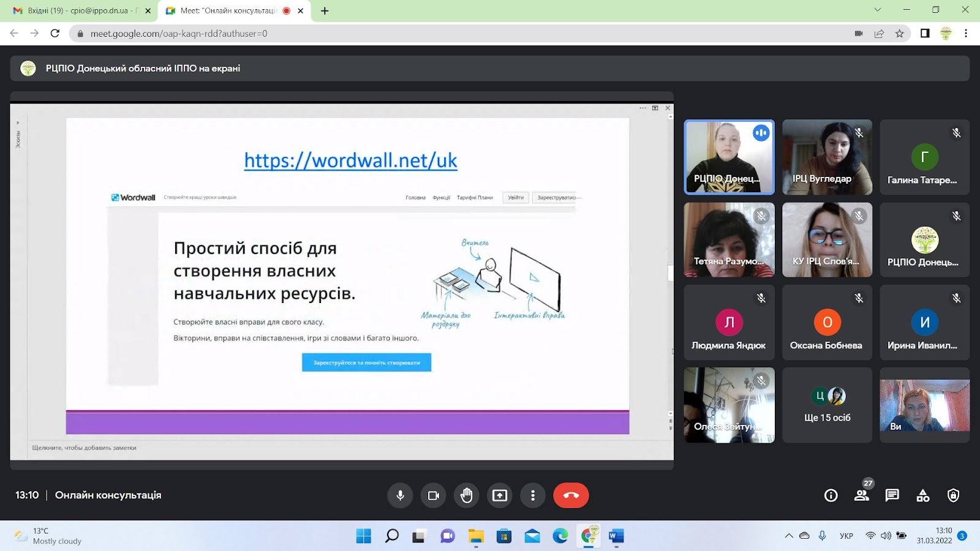Open Microsoft Store from the taskbar
Viewport: 980px width, 551px height.
[x=504, y=536]
